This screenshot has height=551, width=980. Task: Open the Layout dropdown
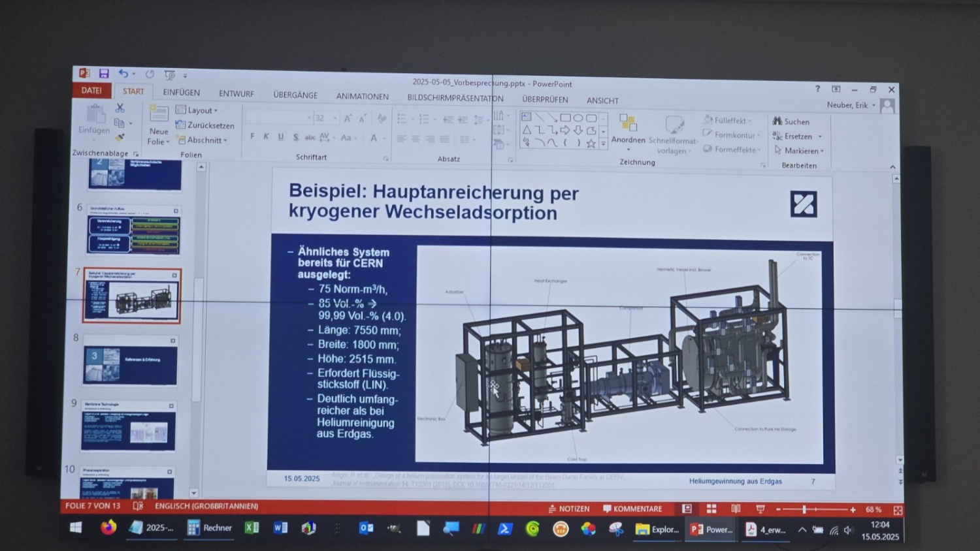(197, 110)
